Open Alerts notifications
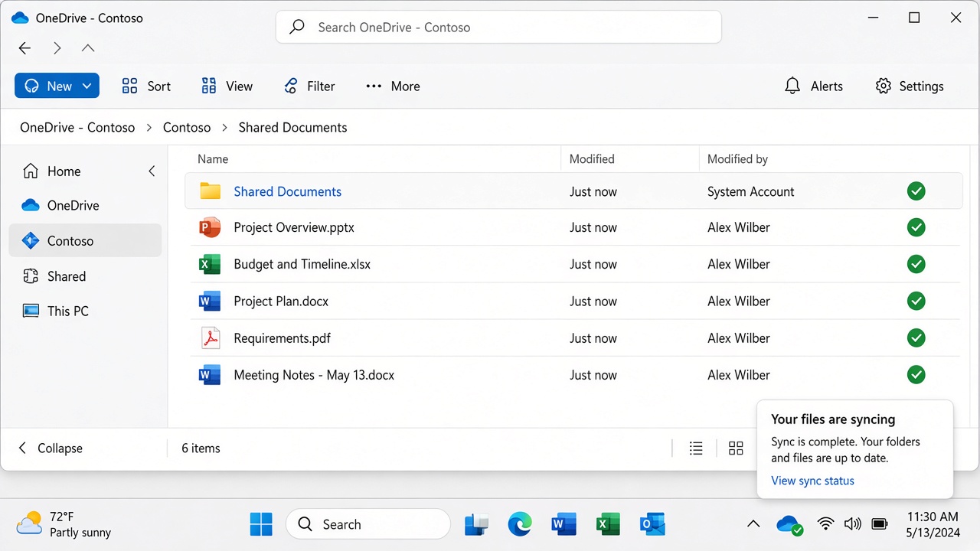 click(814, 86)
